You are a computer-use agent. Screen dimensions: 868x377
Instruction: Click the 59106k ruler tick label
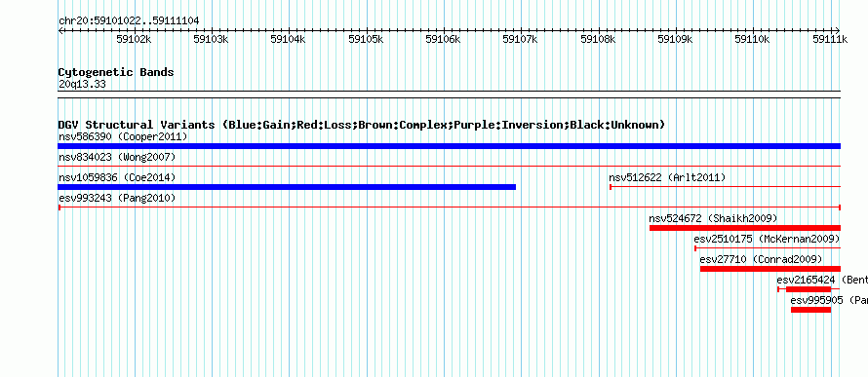[443, 39]
